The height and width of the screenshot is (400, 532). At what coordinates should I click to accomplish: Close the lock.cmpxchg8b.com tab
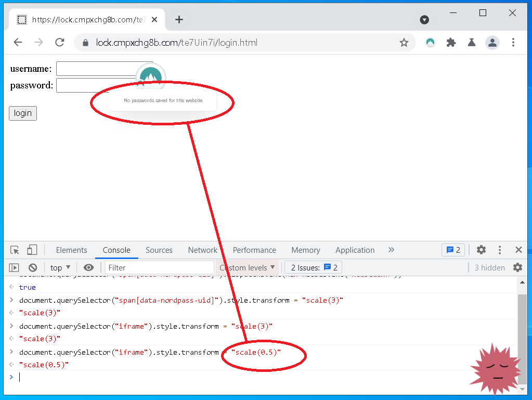click(x=154, y=20)
